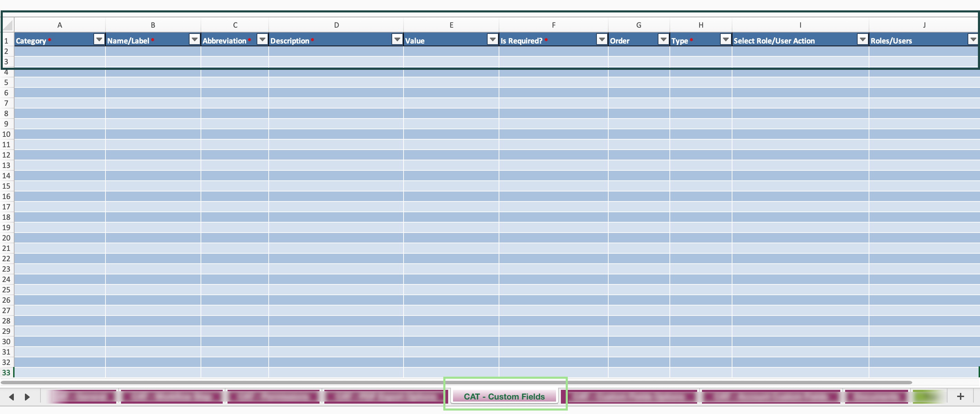
Task: Select column C header
Action: (x=235, y=25)
